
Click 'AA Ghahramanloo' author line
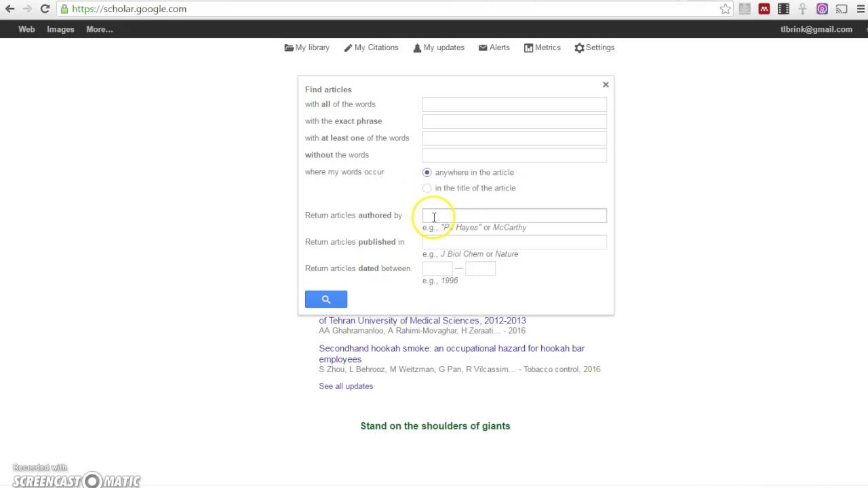pyautogui.click(x=422, y=331)
